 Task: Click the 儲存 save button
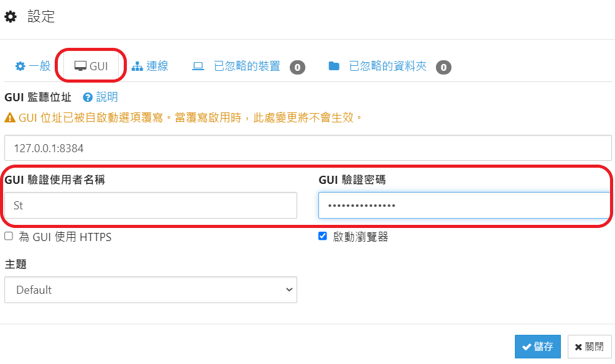(538, 347)
